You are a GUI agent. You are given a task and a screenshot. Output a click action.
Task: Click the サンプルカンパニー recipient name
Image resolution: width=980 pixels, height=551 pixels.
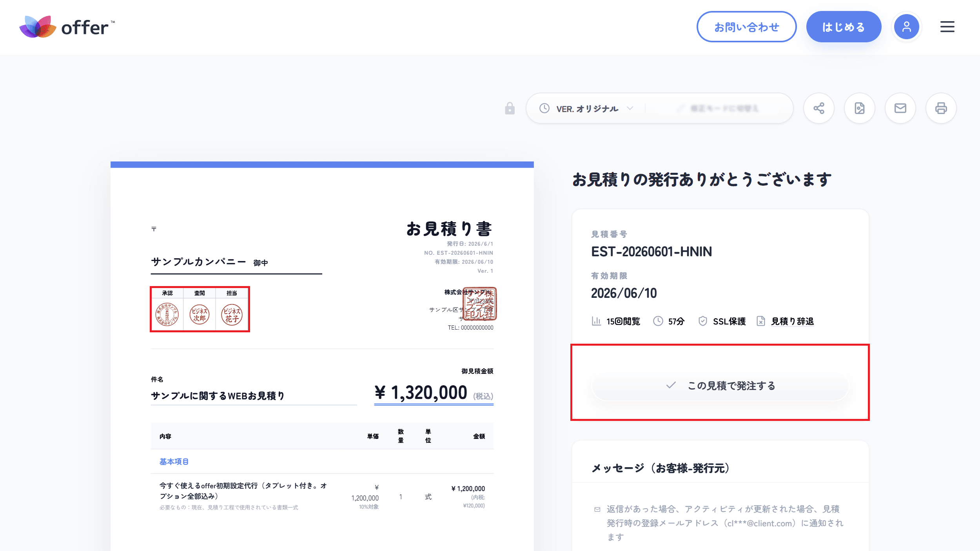[198, 262]
